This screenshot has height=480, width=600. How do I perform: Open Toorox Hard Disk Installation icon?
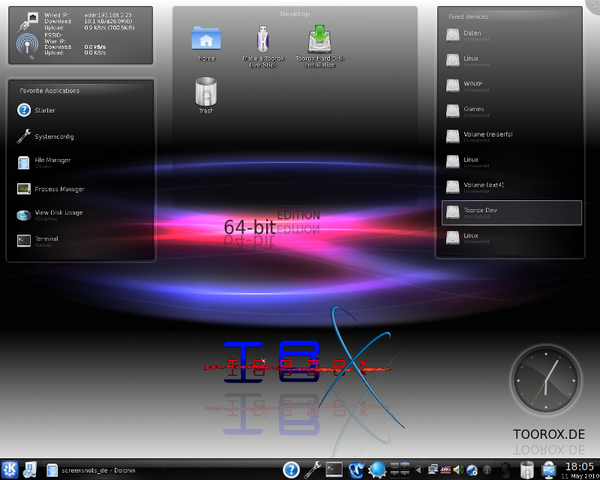coord(319,40)
